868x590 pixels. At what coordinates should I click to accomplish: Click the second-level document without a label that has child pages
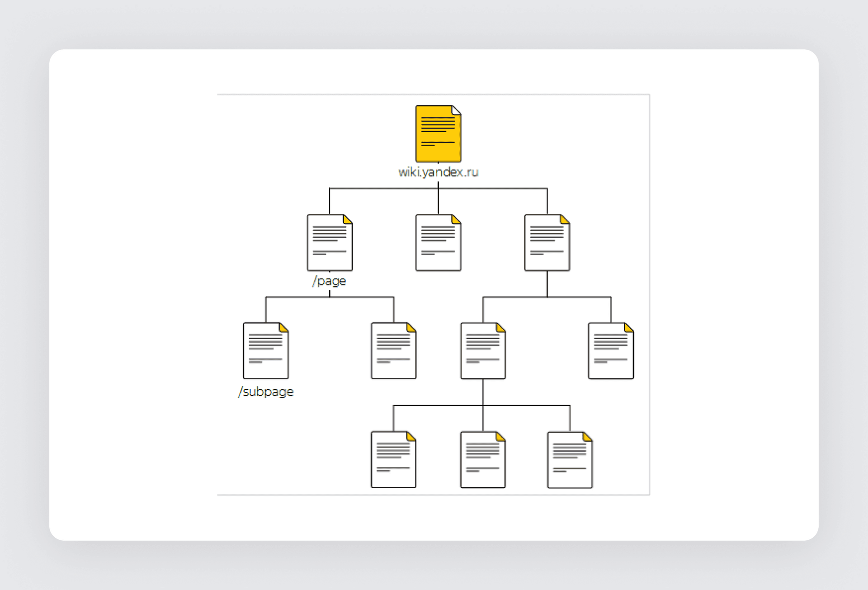click(547, 243)
